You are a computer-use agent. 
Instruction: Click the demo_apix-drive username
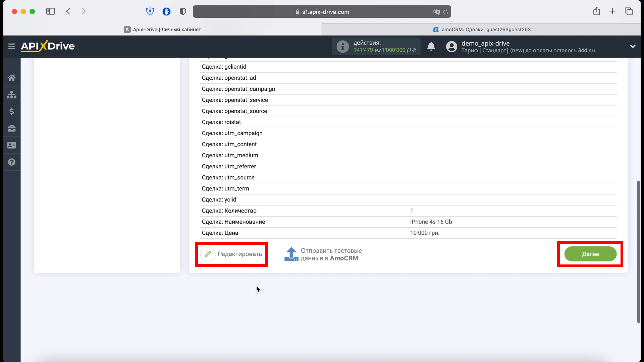485,43
